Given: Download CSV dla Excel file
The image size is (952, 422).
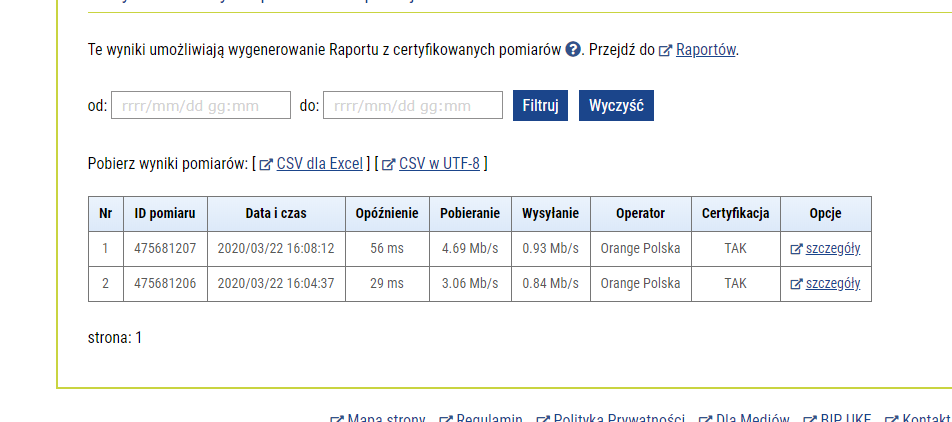Looking at the screenshot, I should pos(319,164).
